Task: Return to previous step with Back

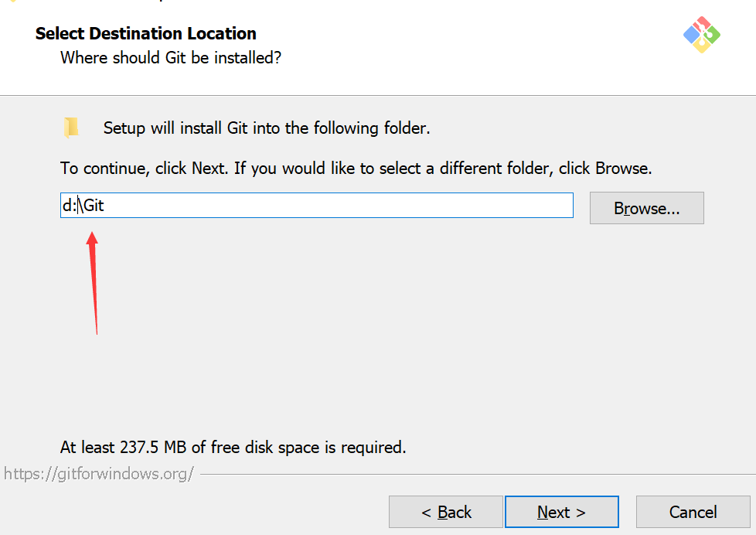Action: click(446, 512)
